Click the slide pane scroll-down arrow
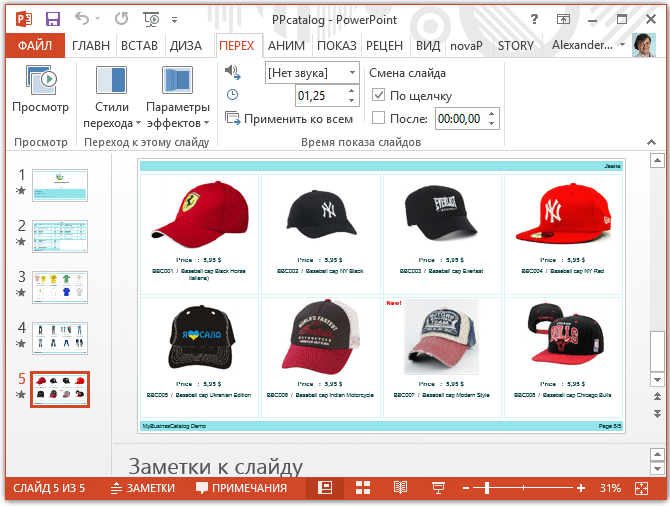 tap(657, 380)
